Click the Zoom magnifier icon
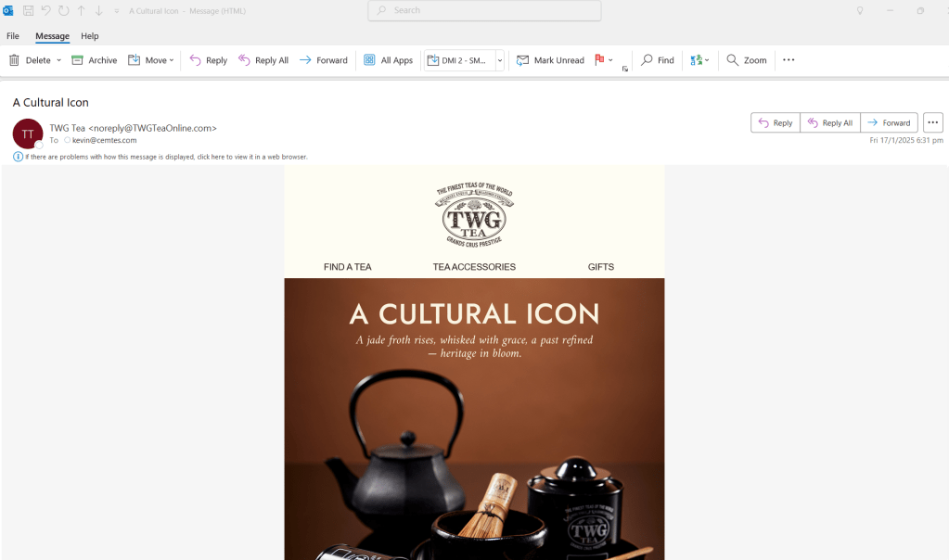The width and height of the screenshot is (949, 560). tap(732, 60)
